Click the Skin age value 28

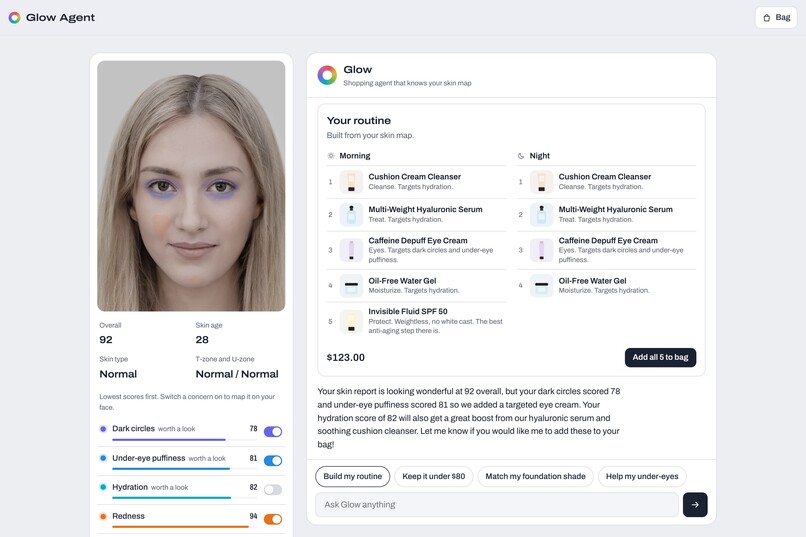point(202,340)
